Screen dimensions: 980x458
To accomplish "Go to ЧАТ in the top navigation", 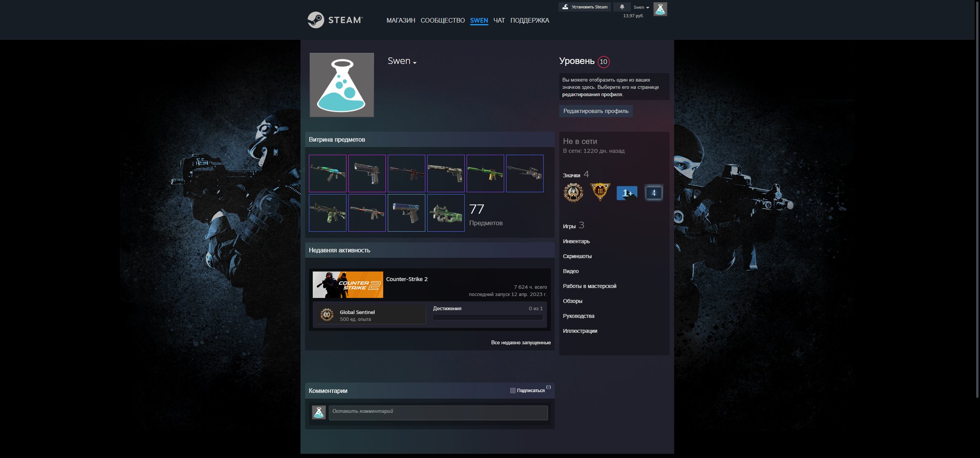I will pyautogui.click(x=499, y=20).
